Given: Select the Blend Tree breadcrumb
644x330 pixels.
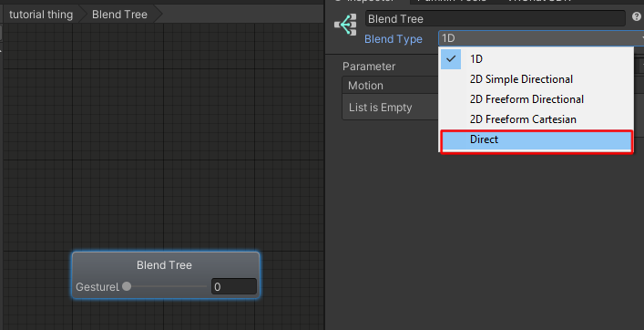Looking at the screenshot, I should (119, 15).
